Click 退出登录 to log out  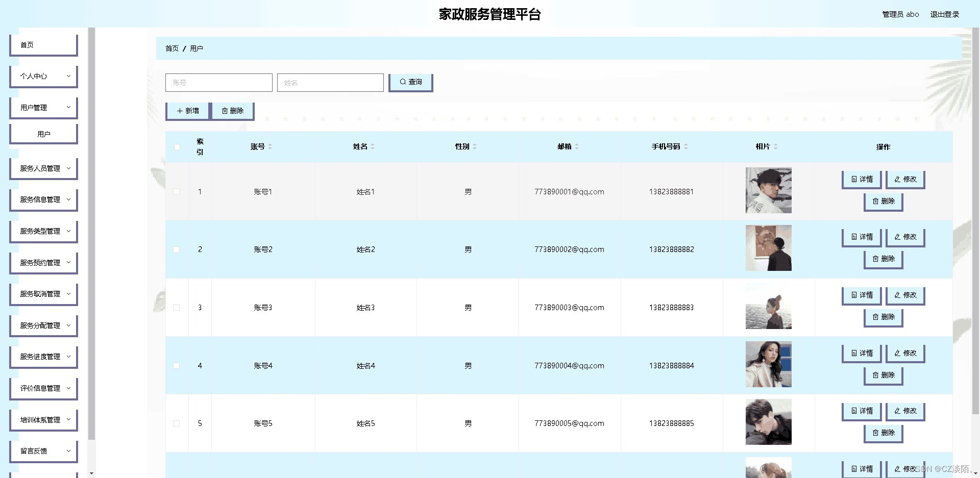click(944, 14)
